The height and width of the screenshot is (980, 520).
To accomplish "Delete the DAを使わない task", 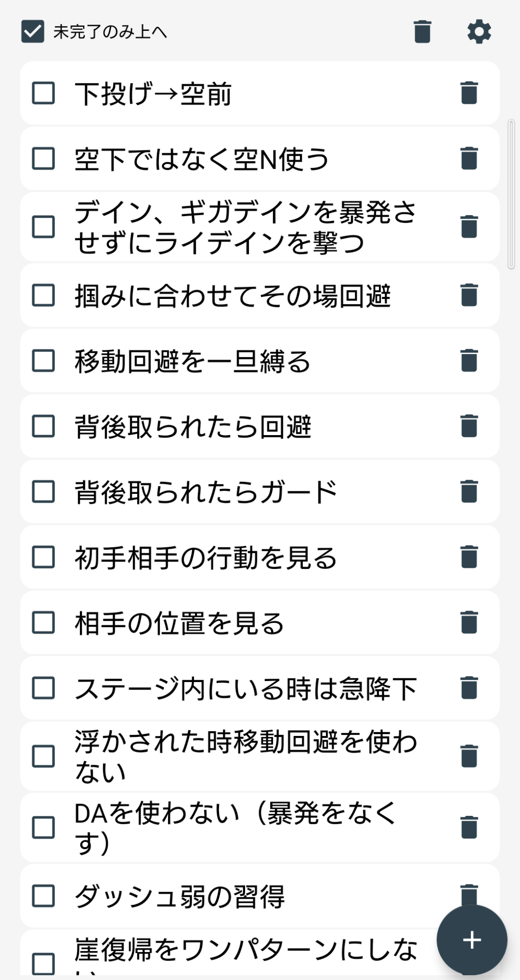I will point(469,828).
